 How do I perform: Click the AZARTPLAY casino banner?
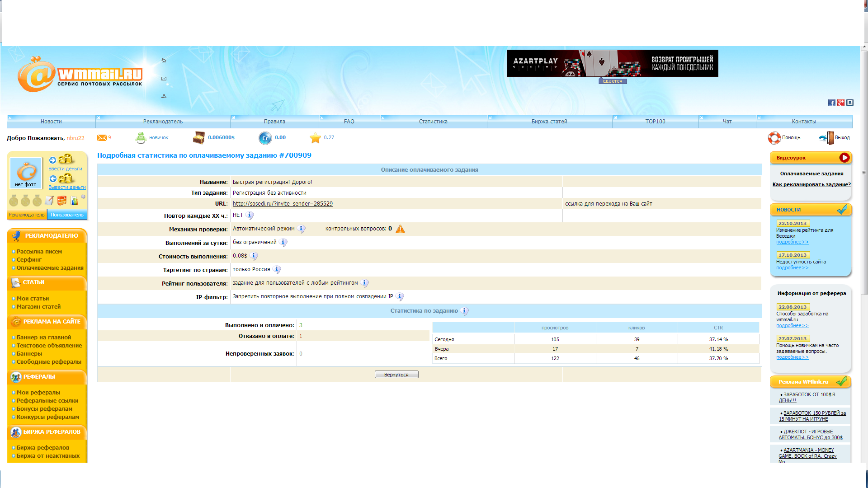coord(612,63)
